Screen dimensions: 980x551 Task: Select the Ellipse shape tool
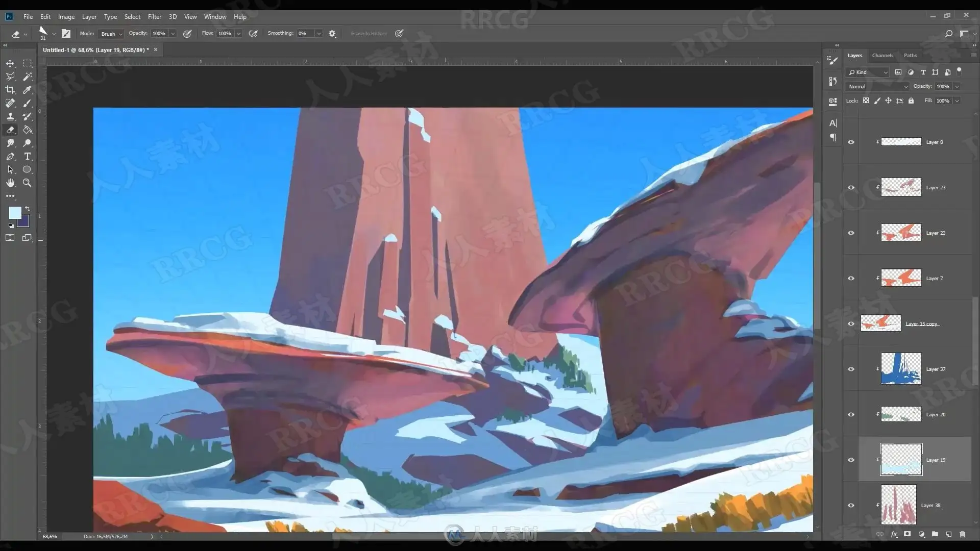point(28,169)
